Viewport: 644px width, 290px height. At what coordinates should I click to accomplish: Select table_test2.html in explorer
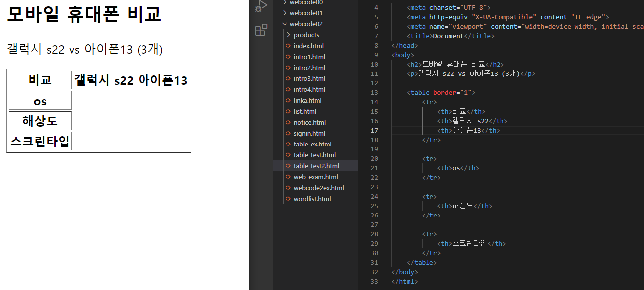pyautogui.click(x=315, y=166)
